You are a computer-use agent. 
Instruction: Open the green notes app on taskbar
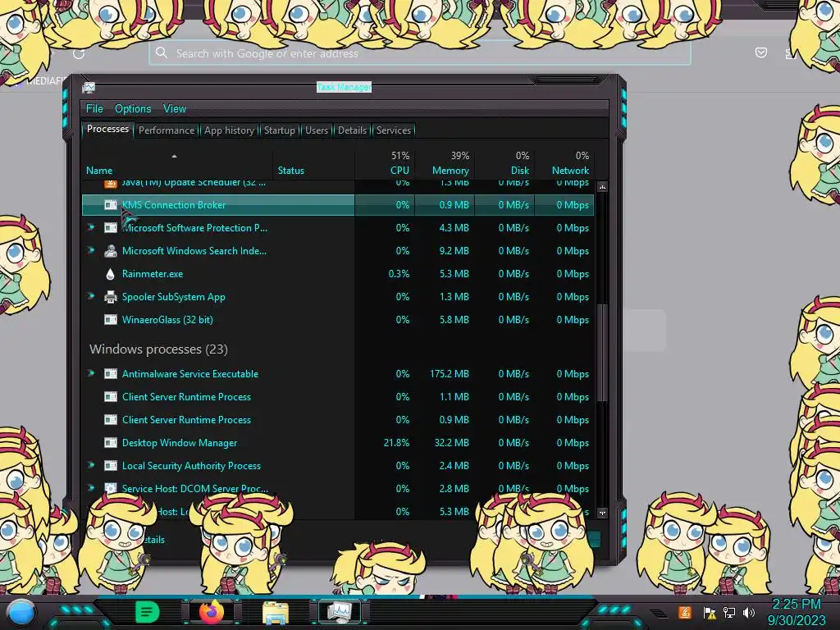pos(147,612)
